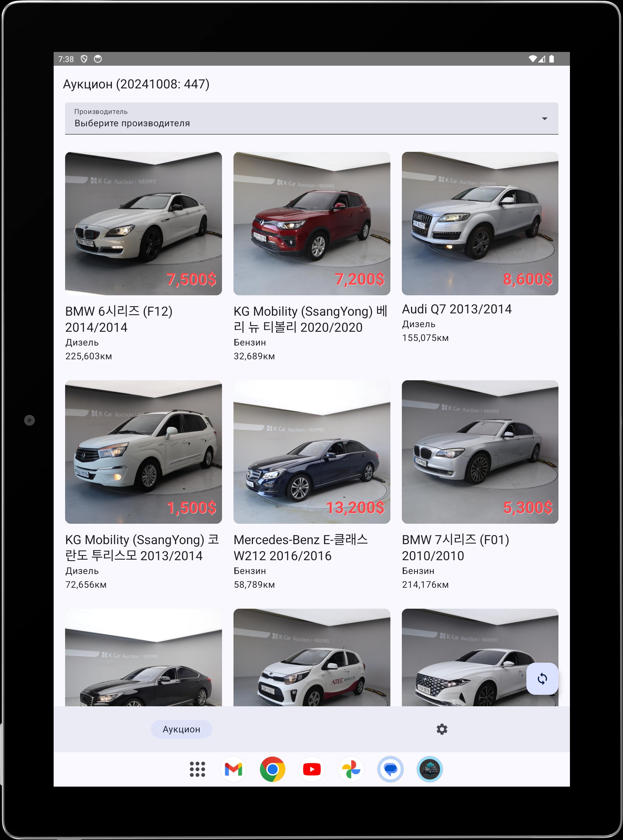Open the silver BMW 7 series photo
This screenshot has height=840, width=623.
coord(480,452)
